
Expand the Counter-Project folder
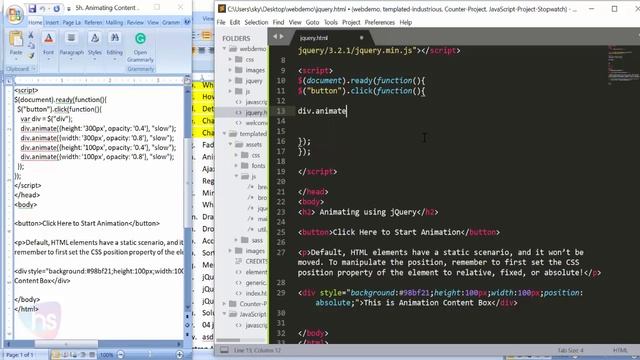pyautogui.click(x=224, y=304)
